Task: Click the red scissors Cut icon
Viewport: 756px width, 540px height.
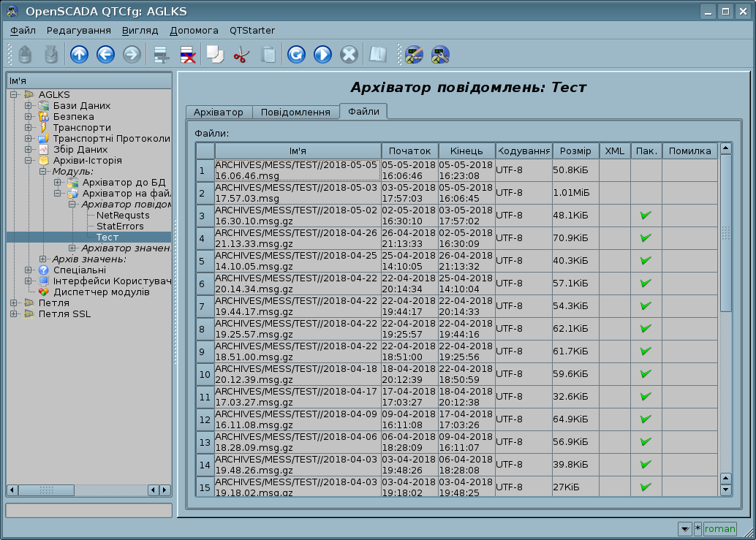Action: [241, 55]
